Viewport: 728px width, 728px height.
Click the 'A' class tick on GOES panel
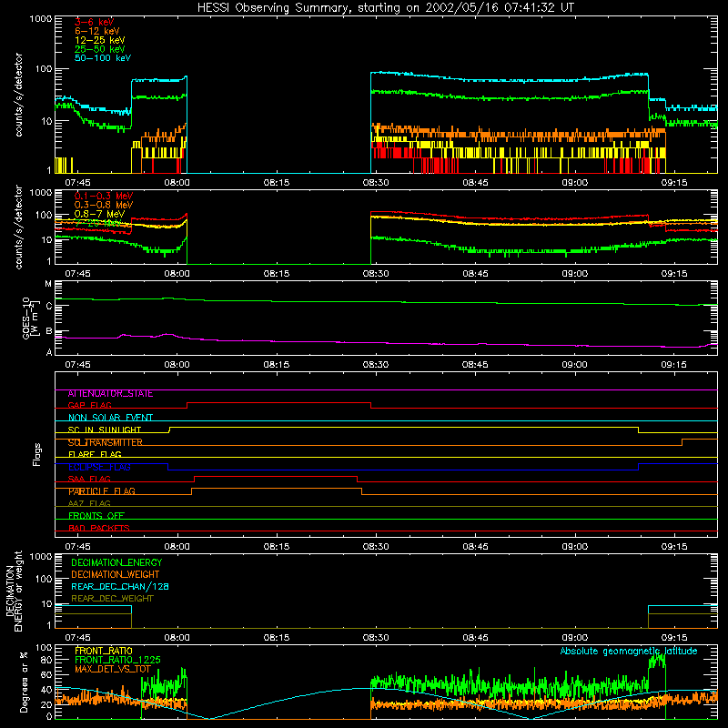(48, 352)
